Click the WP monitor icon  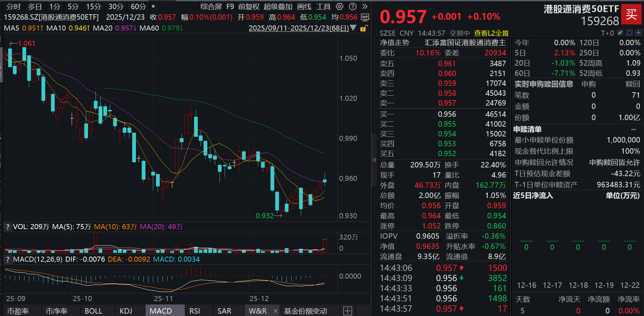365,17
